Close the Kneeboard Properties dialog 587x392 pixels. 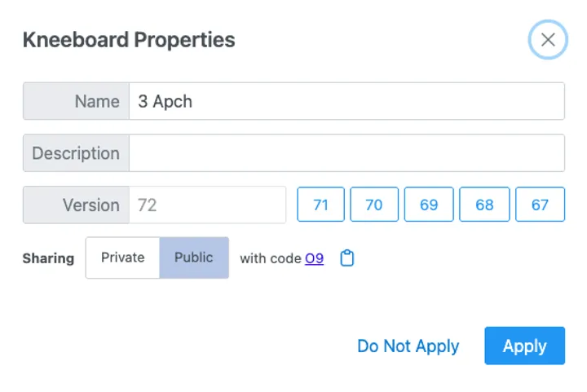click(x=548, y=40)
